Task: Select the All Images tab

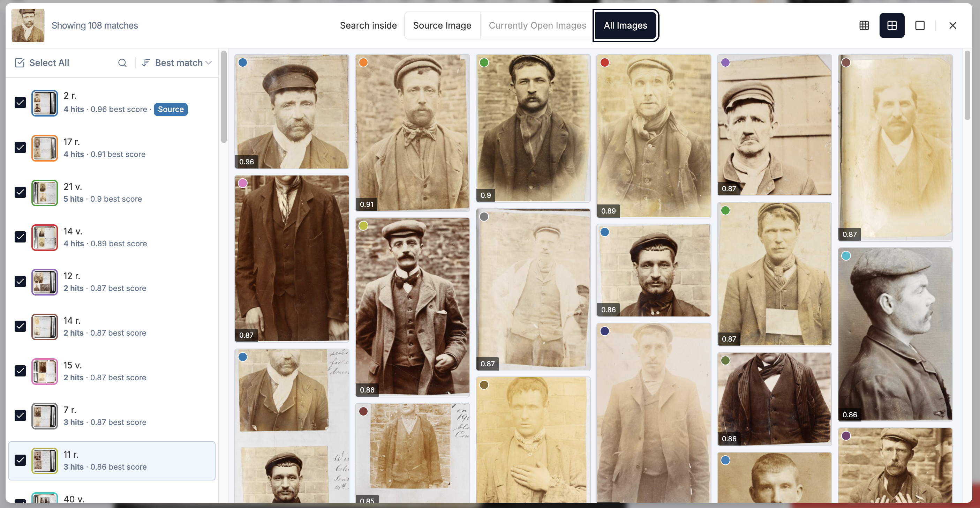Action: point(625,25)
